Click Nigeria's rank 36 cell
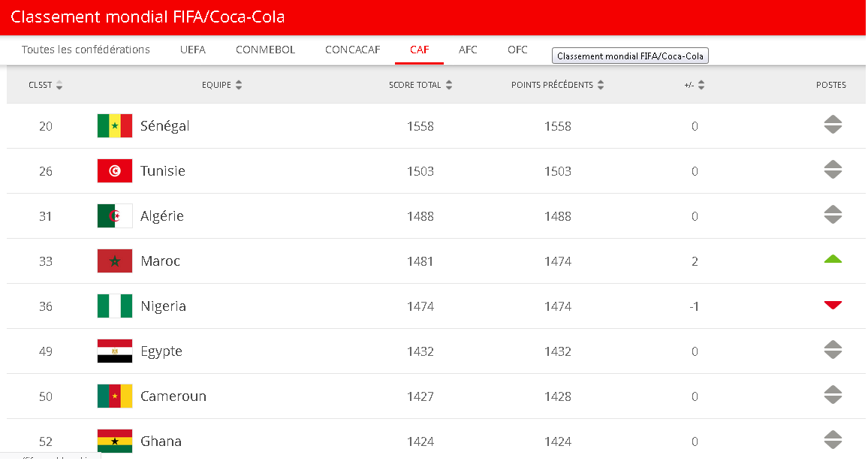868x461 pixels. point(45,306)
